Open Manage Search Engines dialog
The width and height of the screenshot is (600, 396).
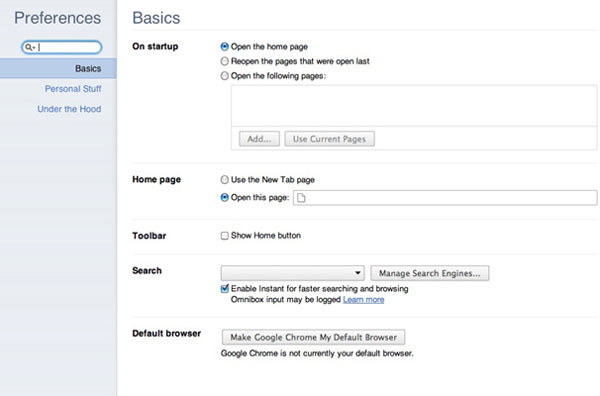pyautogui.click(x=430, y=273)
